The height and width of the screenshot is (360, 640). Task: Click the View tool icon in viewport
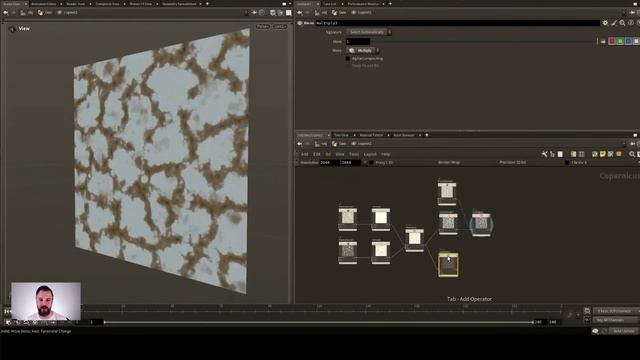point(13,29)
